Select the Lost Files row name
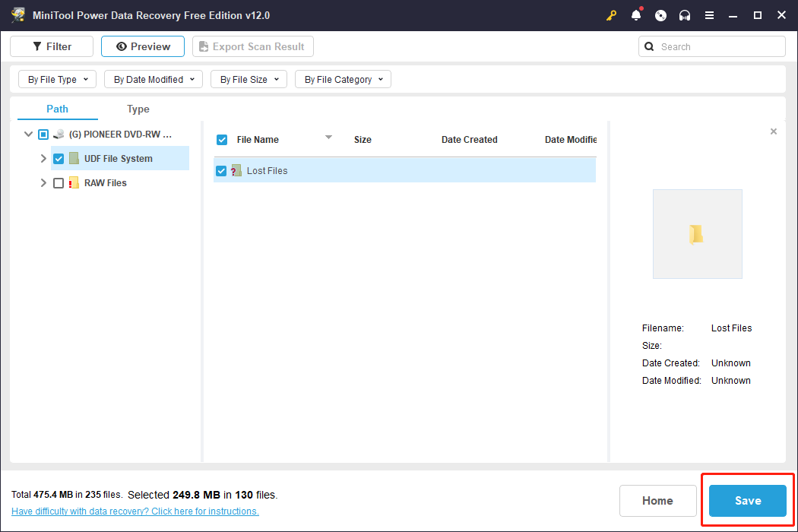Viewport: 798px width, 532px height. (268, 170)
